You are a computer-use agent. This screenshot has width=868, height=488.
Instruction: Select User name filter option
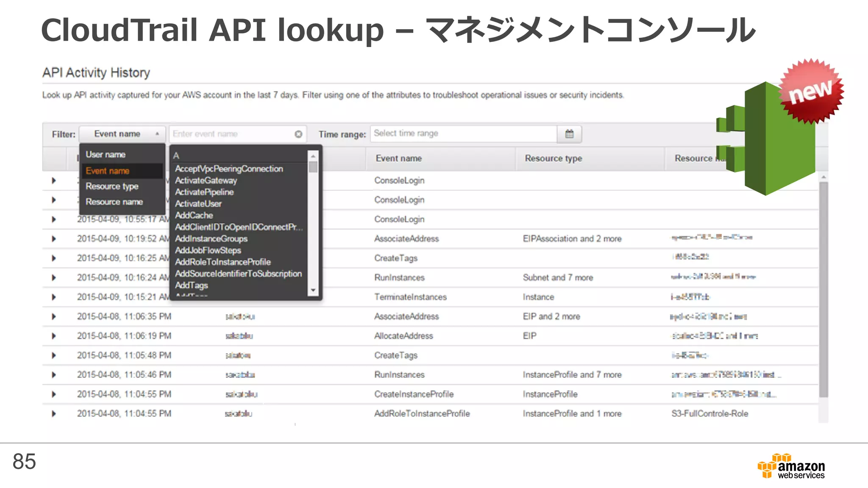click(106, 155)
